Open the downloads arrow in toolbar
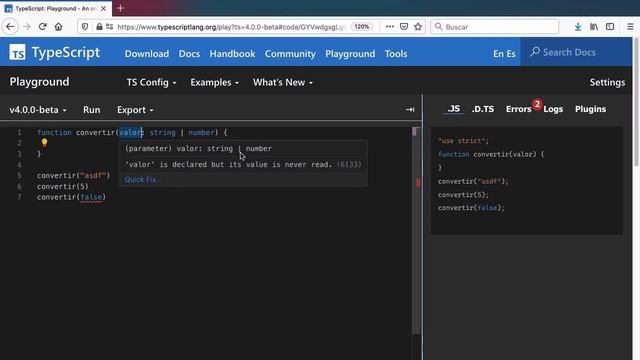The height and width of the screenshot is (360, 640). click(x=578, y=27)
